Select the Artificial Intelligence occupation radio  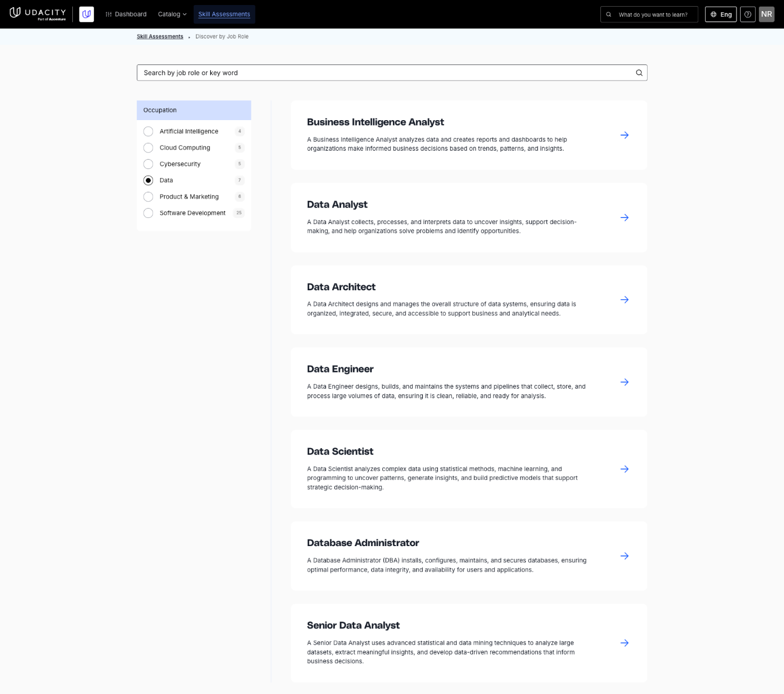(148, 131)
